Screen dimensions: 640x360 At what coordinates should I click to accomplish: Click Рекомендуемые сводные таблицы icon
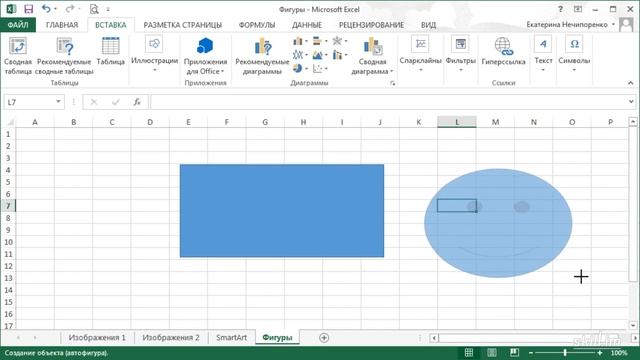coord(64,56)
